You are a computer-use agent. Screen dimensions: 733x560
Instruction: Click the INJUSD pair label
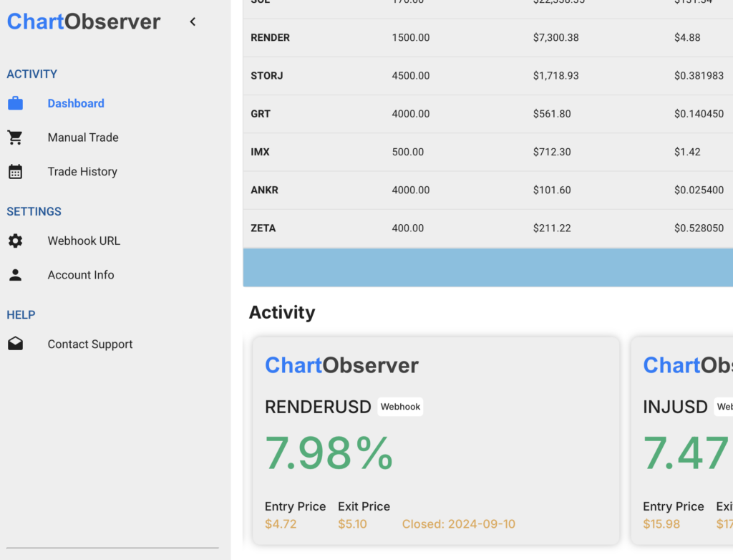675,407
